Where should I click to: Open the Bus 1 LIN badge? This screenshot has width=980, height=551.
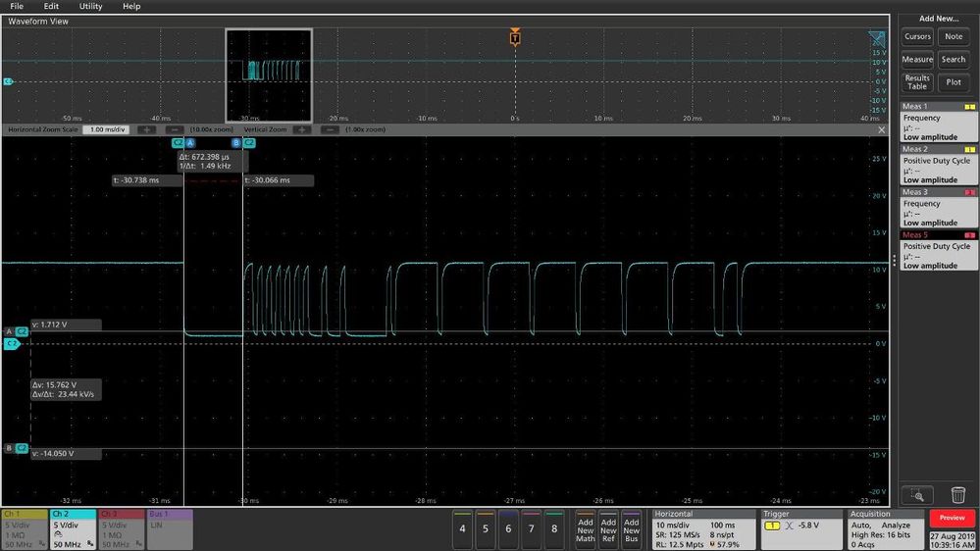pos(170,529)
